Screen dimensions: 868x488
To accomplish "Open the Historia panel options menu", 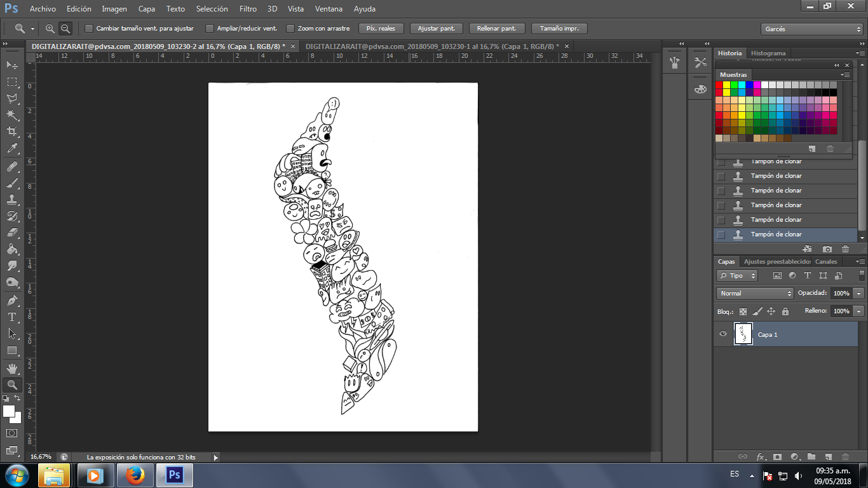I will click(x=860, y=53).
